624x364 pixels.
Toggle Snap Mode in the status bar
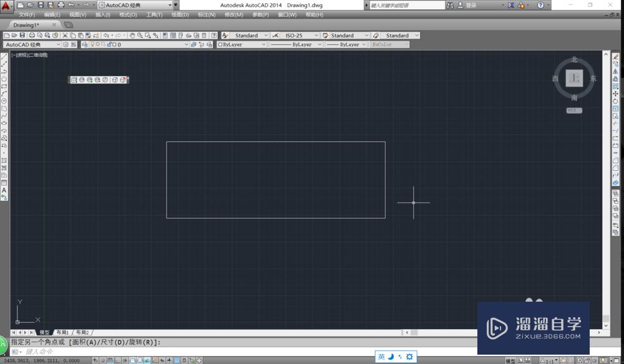(102, 360)
